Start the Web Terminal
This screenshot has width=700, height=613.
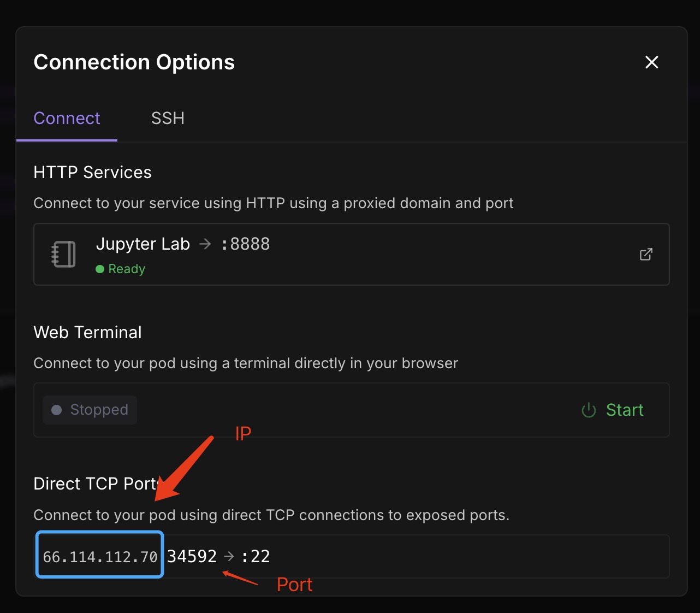(612, 410)
